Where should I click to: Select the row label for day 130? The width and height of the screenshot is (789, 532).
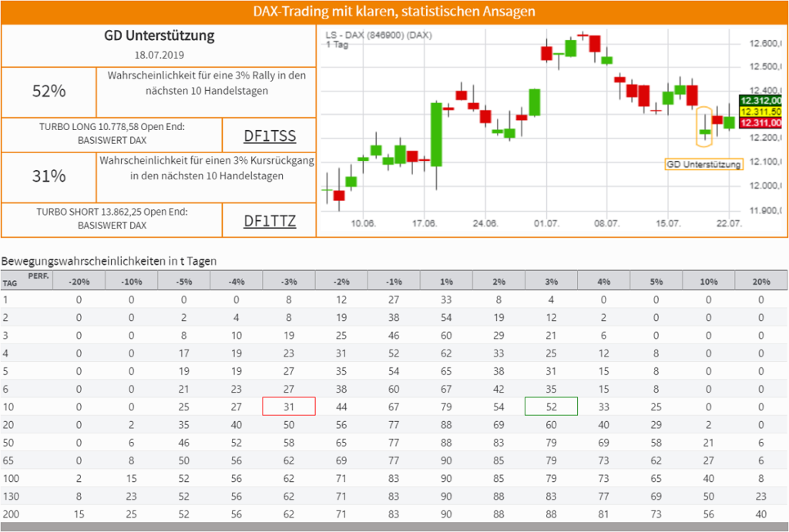[11, 497]
